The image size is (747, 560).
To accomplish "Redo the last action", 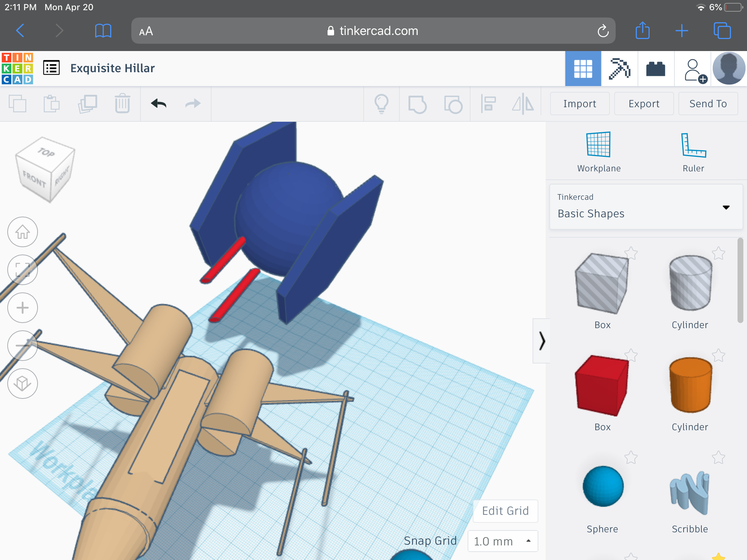I will [x=193, y=104].
